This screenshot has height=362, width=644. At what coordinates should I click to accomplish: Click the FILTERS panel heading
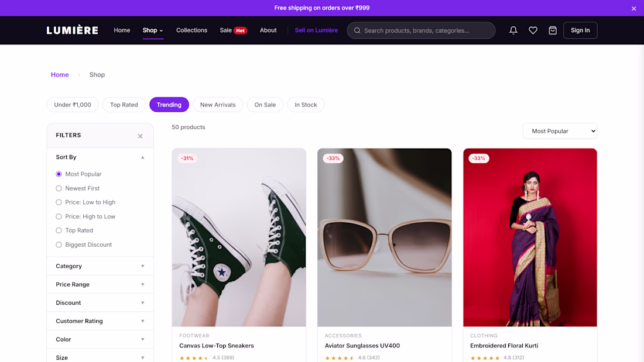68,135
